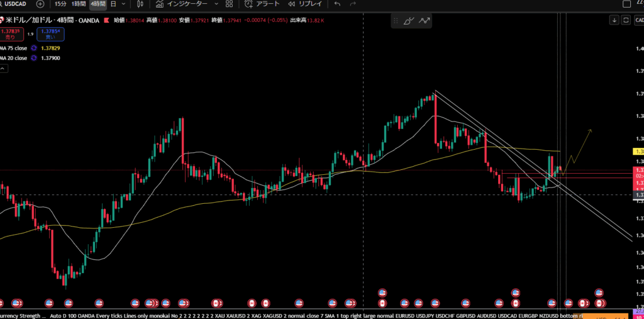Click the down arrow button near CAD
This screenshot has width=644, height=319.
click(x=614, y=20)
